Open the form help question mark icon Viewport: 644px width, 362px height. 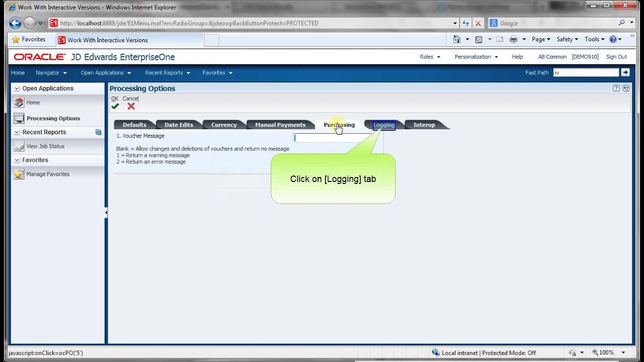(x=616, y=88)
